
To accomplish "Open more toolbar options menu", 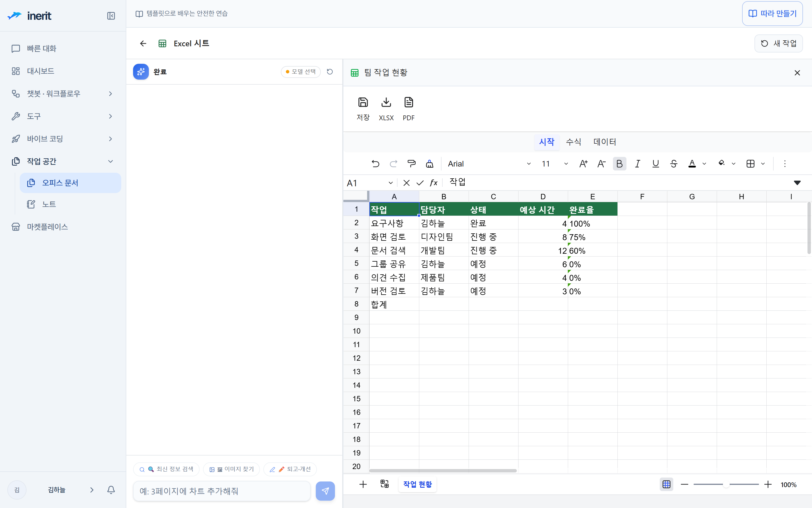I will click(785, 164).
